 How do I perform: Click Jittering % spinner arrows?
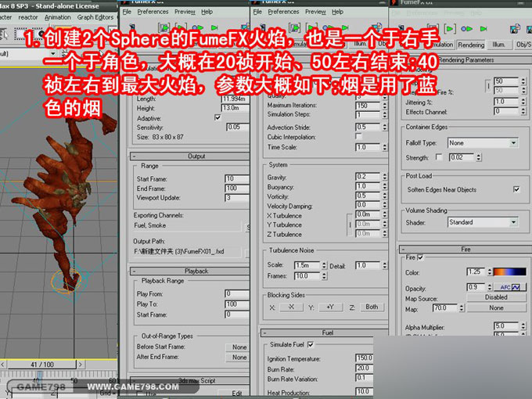click(x=523, y=102)
